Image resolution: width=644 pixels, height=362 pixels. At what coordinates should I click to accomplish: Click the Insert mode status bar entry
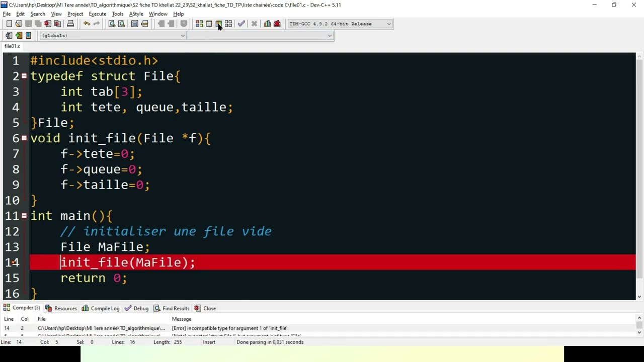(209, 342)
